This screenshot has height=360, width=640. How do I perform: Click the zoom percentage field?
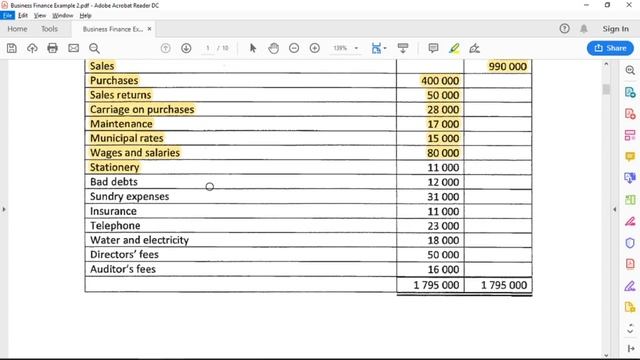(340, 48)
